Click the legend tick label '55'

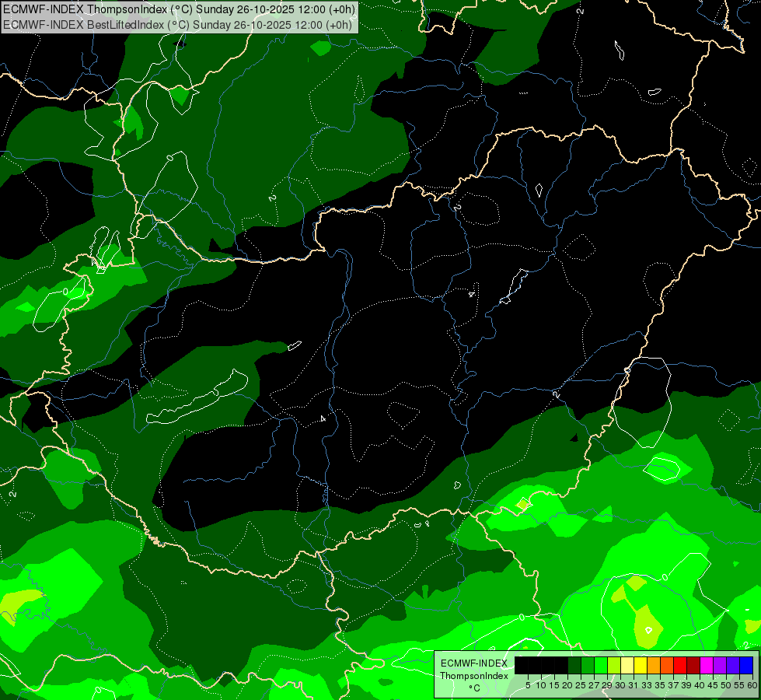tap(739, 685)
